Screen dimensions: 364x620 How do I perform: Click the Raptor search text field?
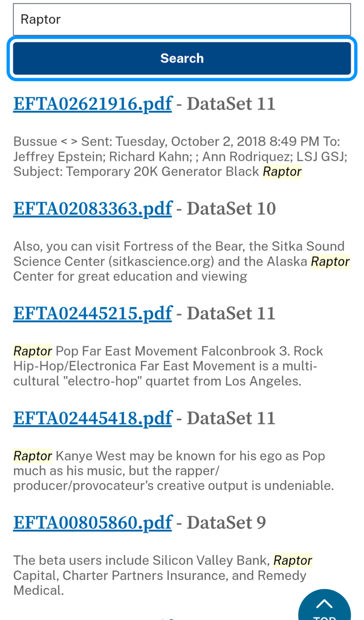pyautogui.click(x=181, y=19)
